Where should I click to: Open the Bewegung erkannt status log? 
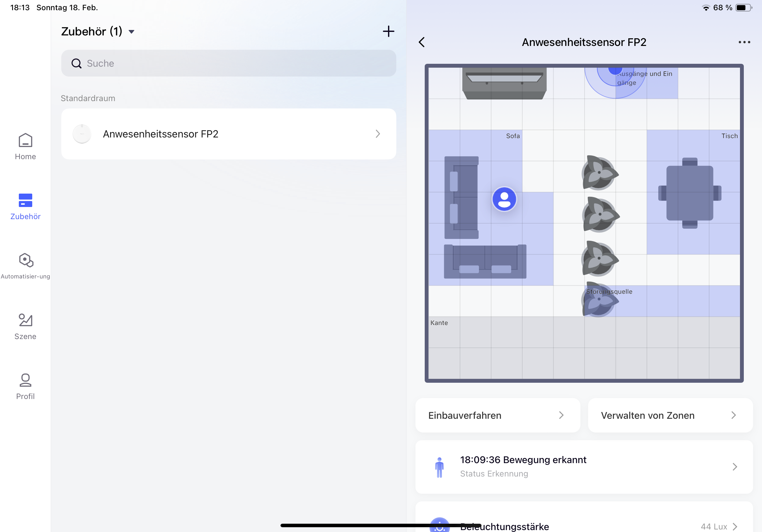click(584, 467)
